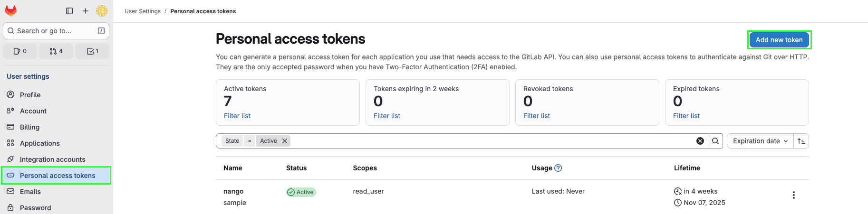Toggle sort direction button

[801, 141]
